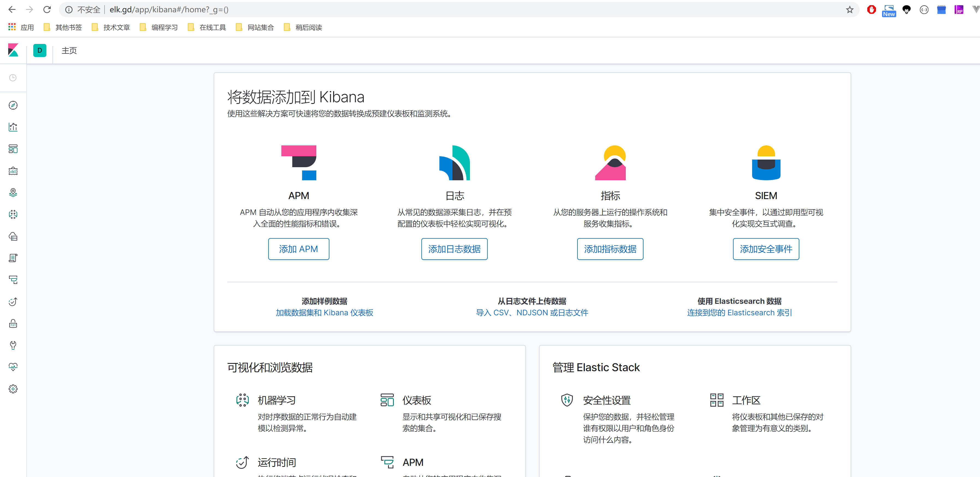
Task: Open the 在线工具 bookmarks folder
Action: (x=207, y=27)
